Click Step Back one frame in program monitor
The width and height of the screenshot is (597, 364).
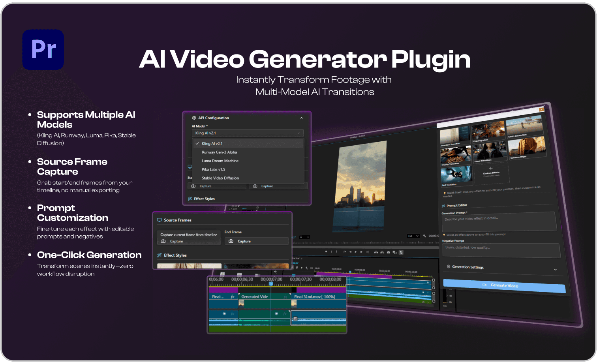coord(350,252)
